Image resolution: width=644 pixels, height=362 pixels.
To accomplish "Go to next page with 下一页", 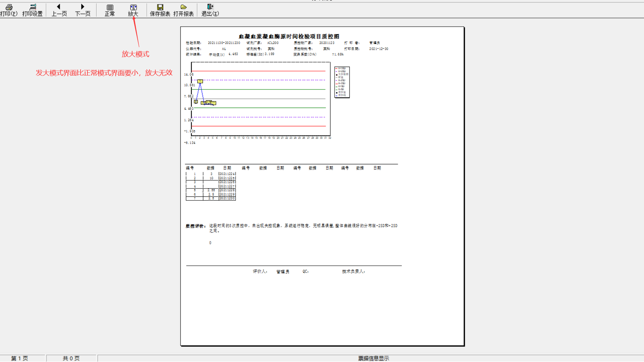I will (83, 10).
